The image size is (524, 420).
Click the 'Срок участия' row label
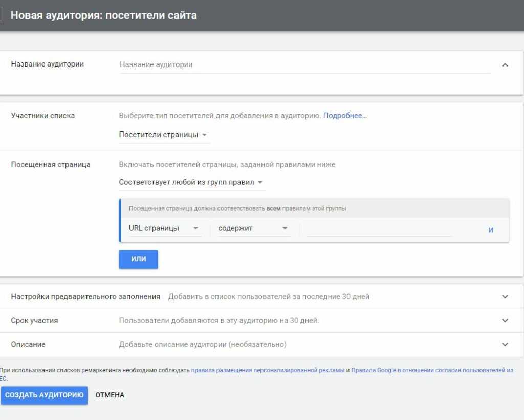[34, 321]
